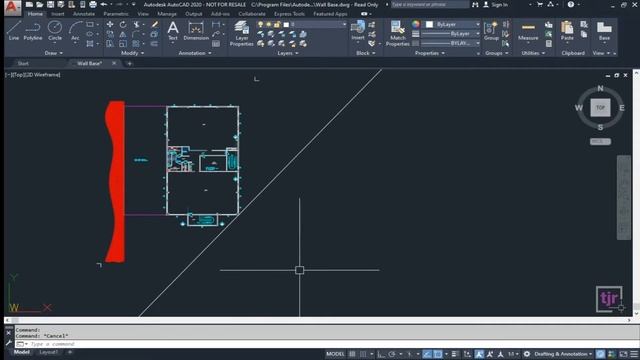The image size is (640, 360).
Task: Open the annotation scale 1:1 dropdown
Action: [x=513, y=354]
